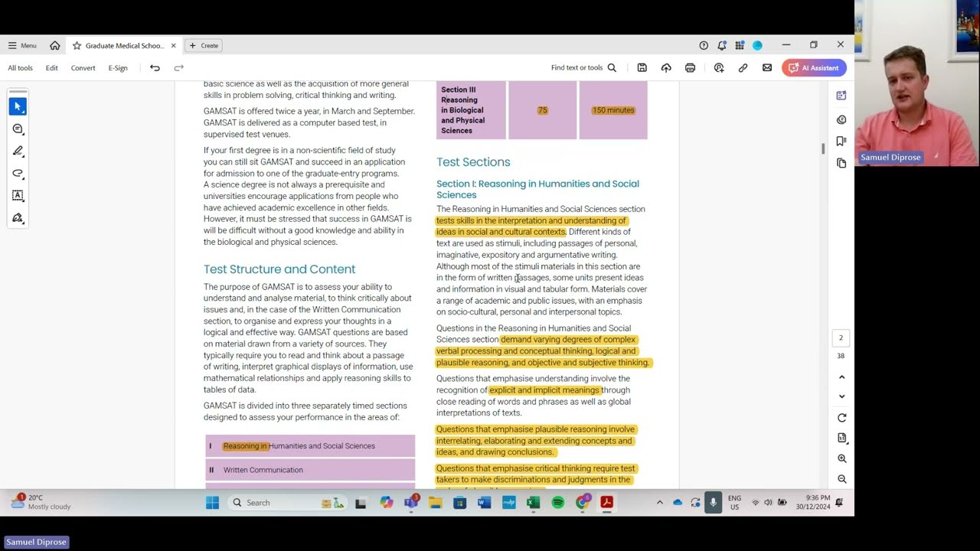Open Spotify from the taskbar
Viewport: 980px width, 551px height.
coord(557,503)
